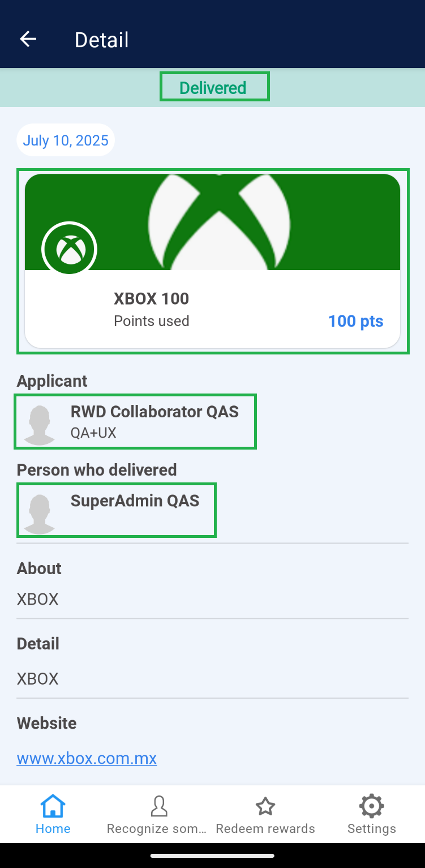Tap the Redeem rewards star icon
The height and width of the screenshot is (868, 425).
(x=265, y=806)
